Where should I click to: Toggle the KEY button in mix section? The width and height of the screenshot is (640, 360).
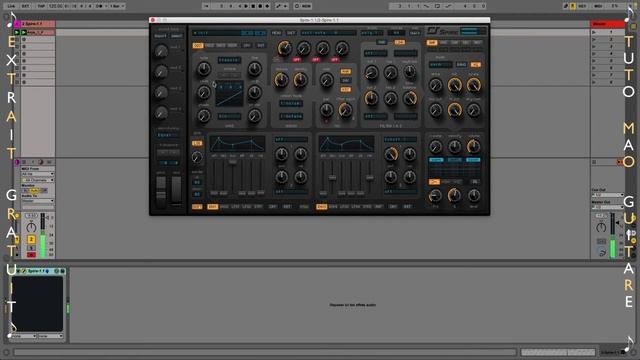(346, 89)
